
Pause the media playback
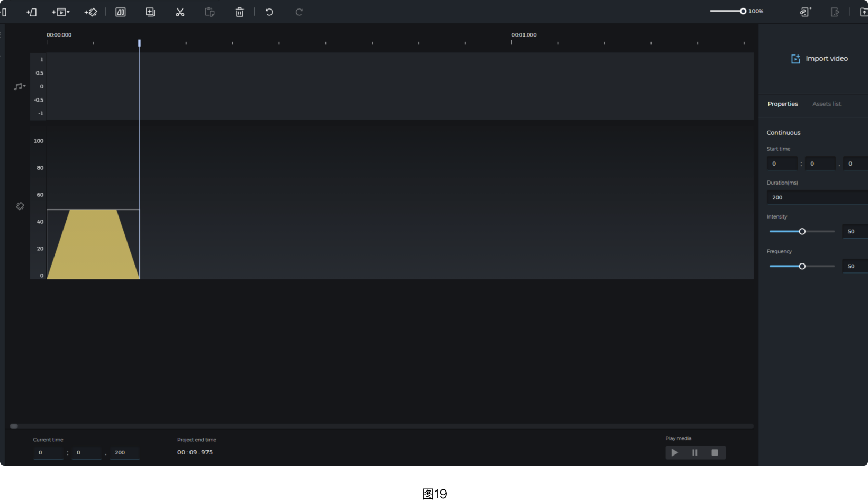pos(694,452)
